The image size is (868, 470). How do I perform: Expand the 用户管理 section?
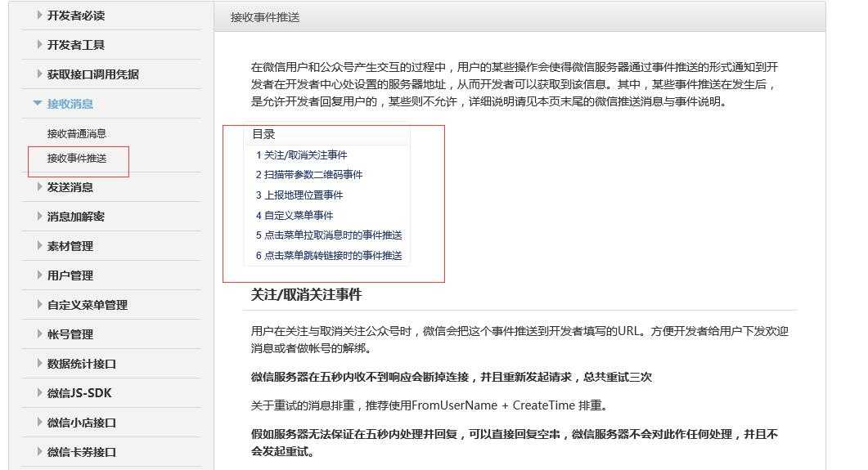[70, 275]
